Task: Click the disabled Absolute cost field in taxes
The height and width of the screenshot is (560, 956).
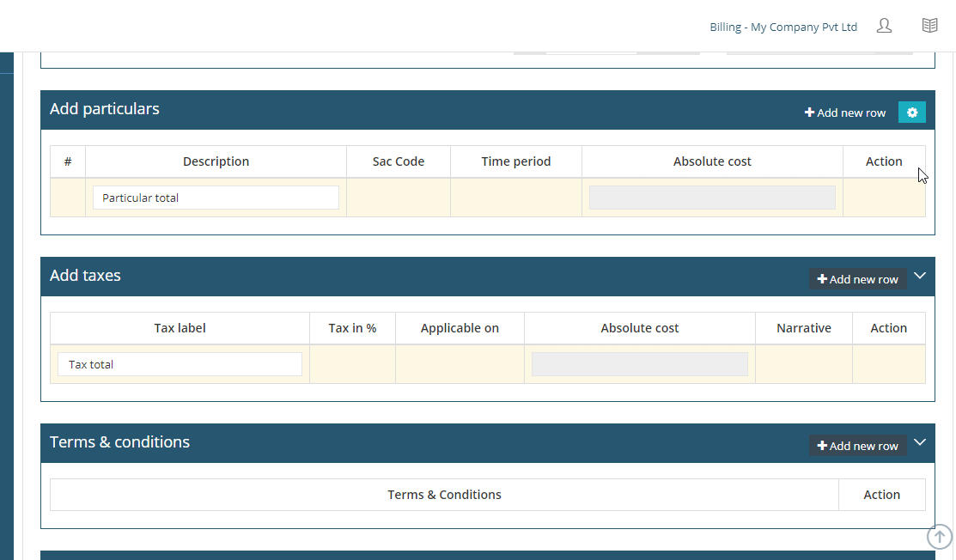Action: 639,363
